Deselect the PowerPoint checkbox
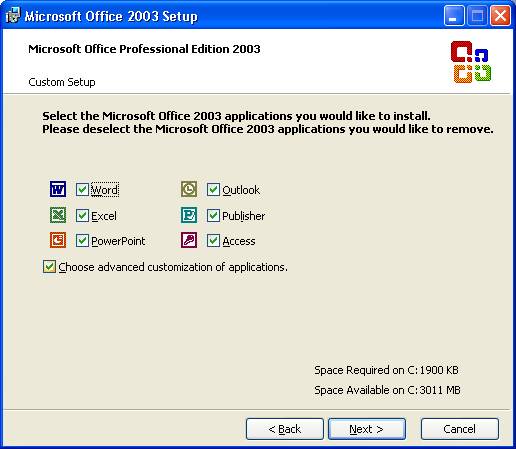The height and width of the screenshot is (449, 516). click(82, 240)
